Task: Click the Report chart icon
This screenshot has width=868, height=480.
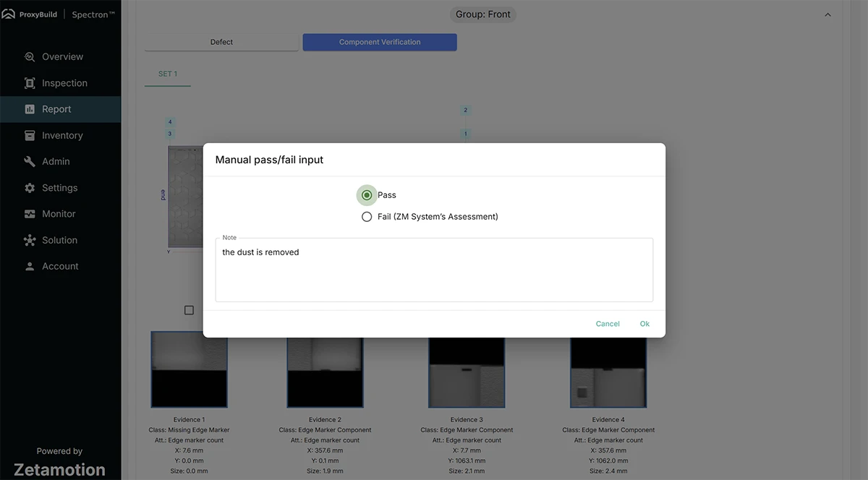Action: pyautogui.click(x=30, y=109)
